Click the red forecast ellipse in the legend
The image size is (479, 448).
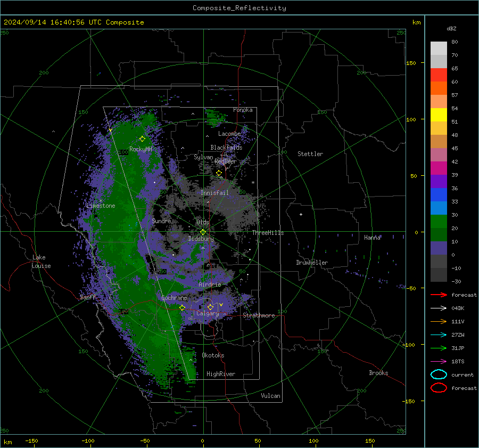click(x=439, y=388)
